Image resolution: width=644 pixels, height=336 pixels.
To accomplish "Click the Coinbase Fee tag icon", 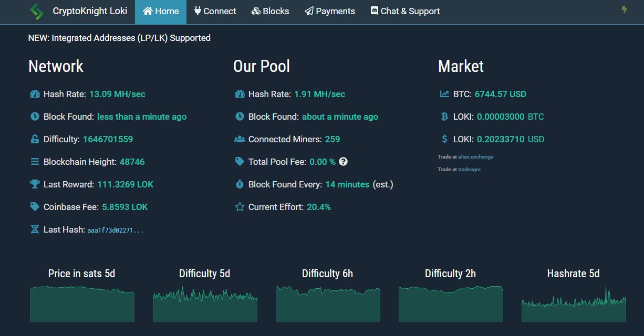I will point(35,207).
